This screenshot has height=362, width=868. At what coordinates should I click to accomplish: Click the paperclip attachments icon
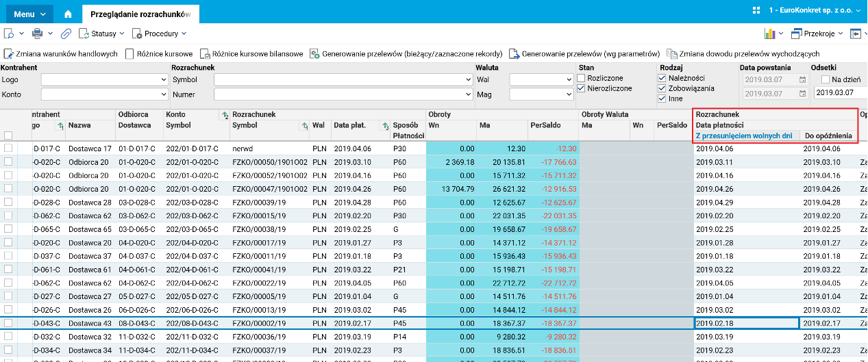click(66, 33)
